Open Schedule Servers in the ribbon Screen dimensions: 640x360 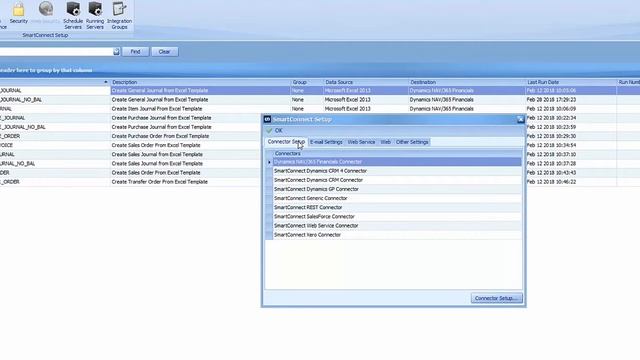(73, 16)
